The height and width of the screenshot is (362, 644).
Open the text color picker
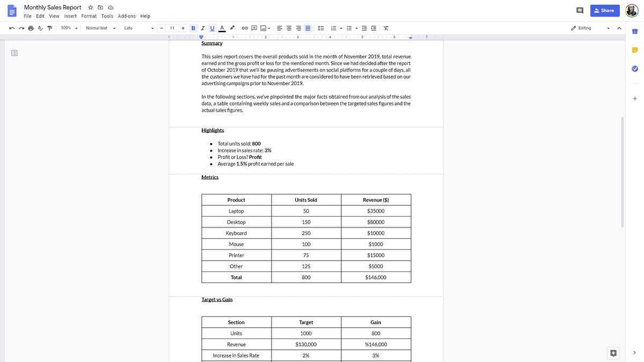pos(222,28)
